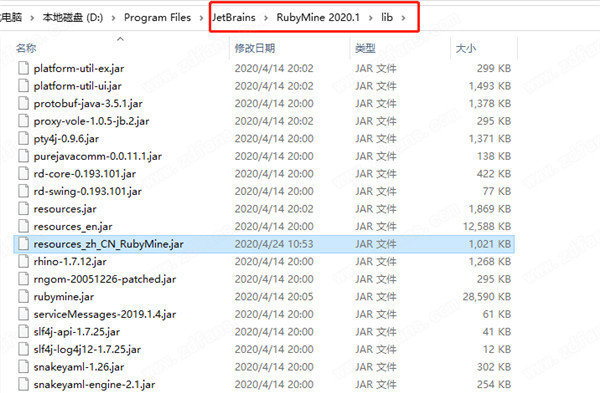Click the size value 1,493 KB
This screenshot has height=393, width=600.
[x=490, y=86]
